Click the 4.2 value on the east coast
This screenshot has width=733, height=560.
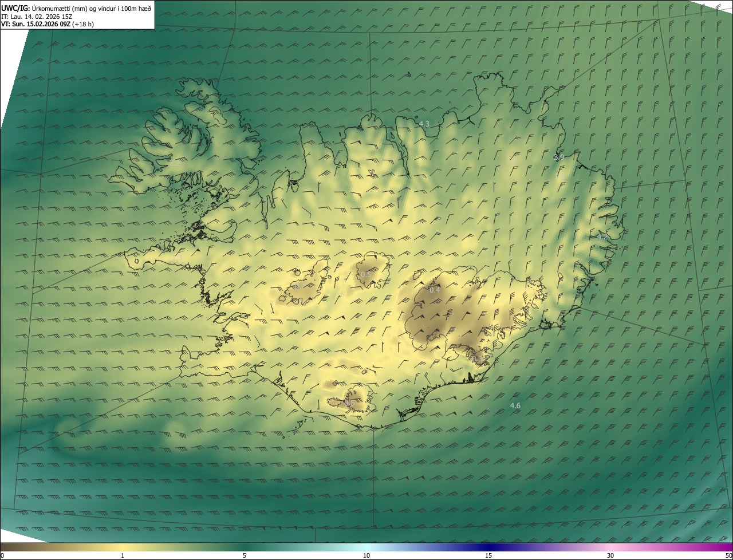tap(602, 236)
